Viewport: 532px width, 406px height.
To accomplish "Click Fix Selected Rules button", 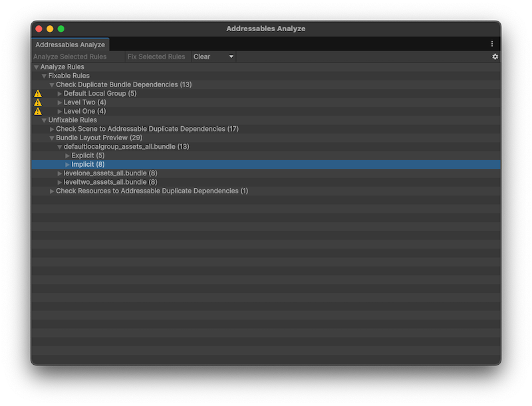I will click(156, 57).
